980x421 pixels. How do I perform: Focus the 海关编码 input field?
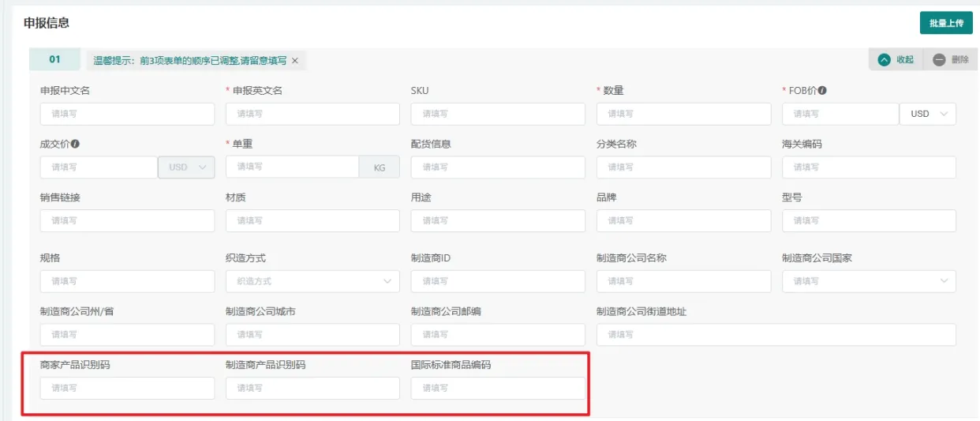click(x=869, y=167)
